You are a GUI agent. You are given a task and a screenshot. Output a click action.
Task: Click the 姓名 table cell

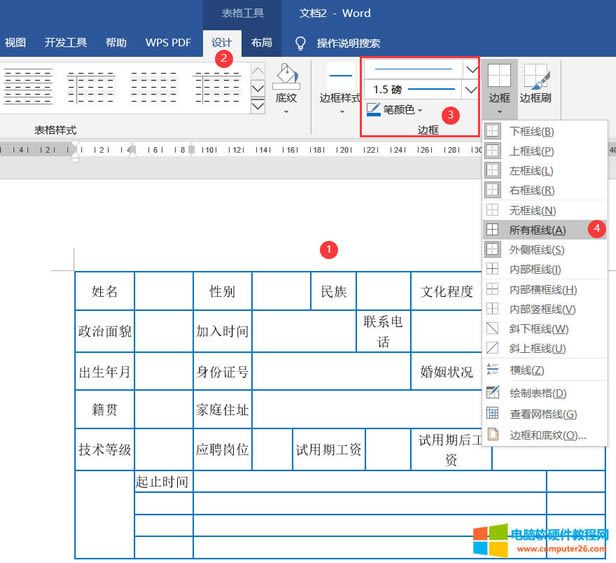click(105, 292)
